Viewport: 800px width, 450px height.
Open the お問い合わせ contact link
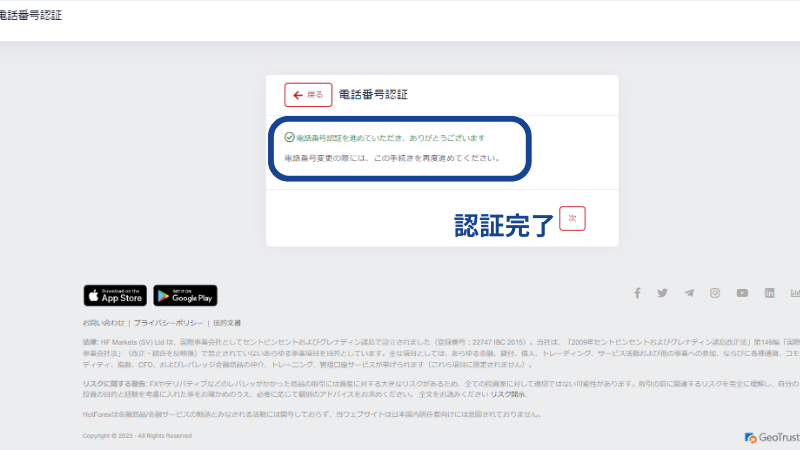(x=104, y=323)
